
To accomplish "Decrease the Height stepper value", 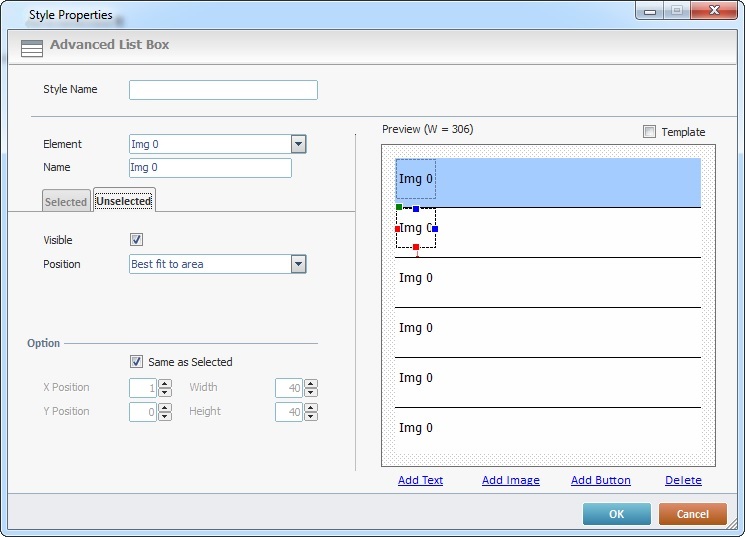I will [x=311, y=416].
